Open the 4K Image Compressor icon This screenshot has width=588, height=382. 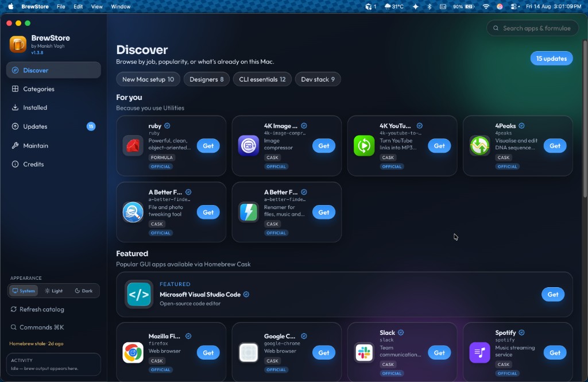(x=248, y=145)
